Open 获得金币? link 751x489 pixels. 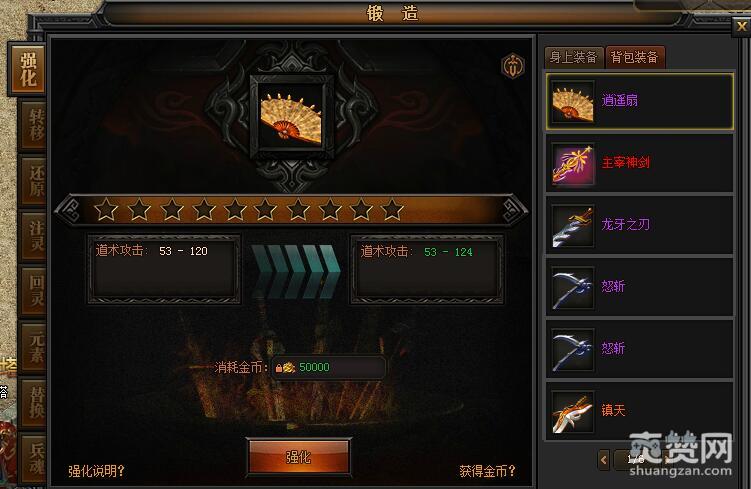(487, 471)
